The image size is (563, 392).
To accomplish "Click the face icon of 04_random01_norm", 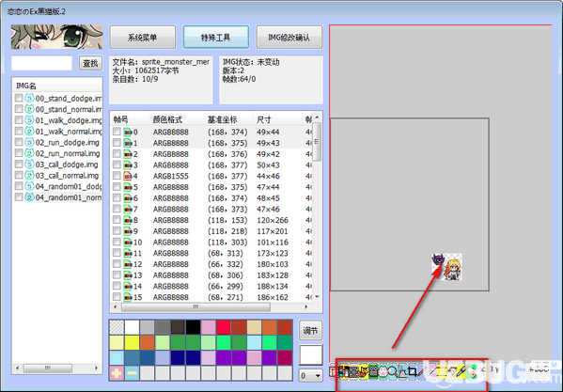I will coord(29,197).
